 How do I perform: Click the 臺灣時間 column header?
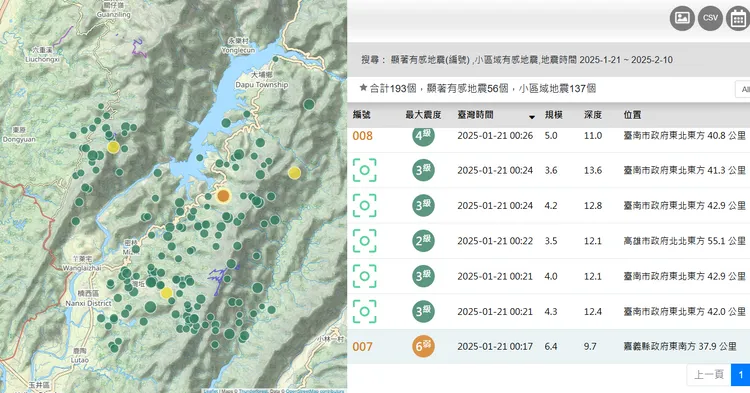point(475,115)
